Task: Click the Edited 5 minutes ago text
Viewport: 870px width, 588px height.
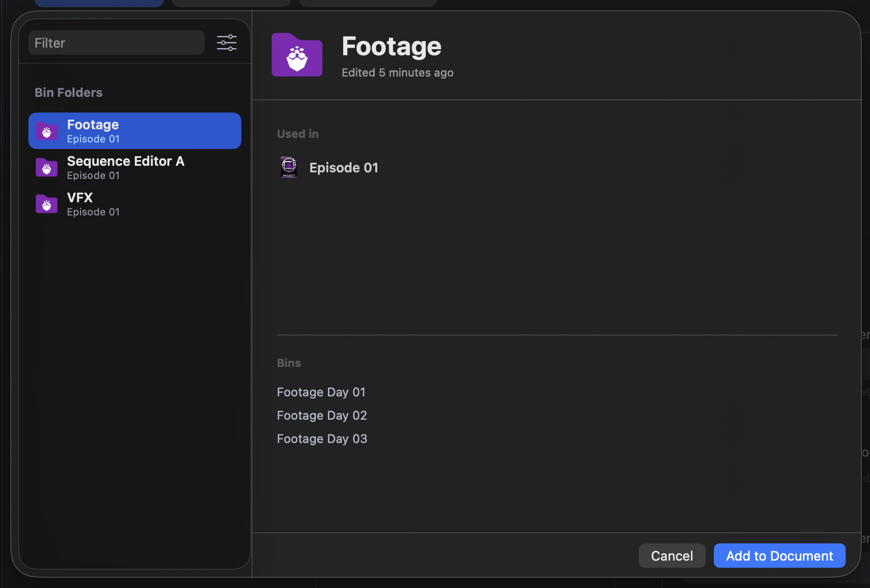Action: pyautogui.click(x=397, y=73)
